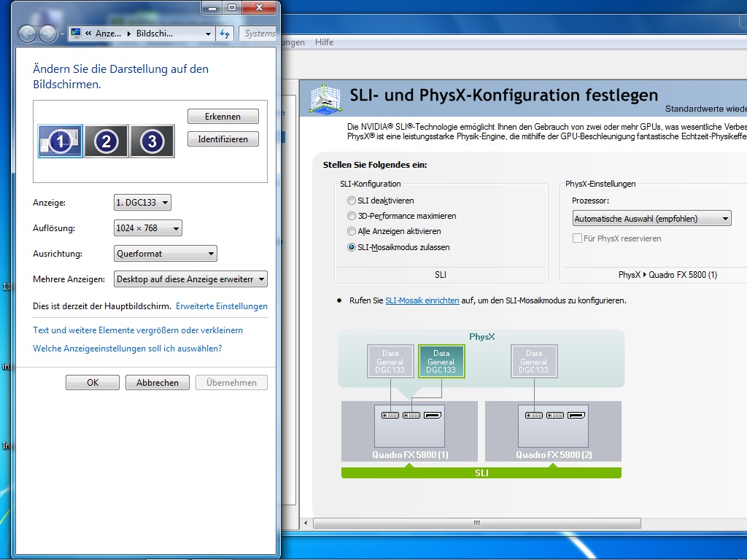Minimize the display settings window
This screenshot has height=560, width=747.
click(x=212, y=7)
